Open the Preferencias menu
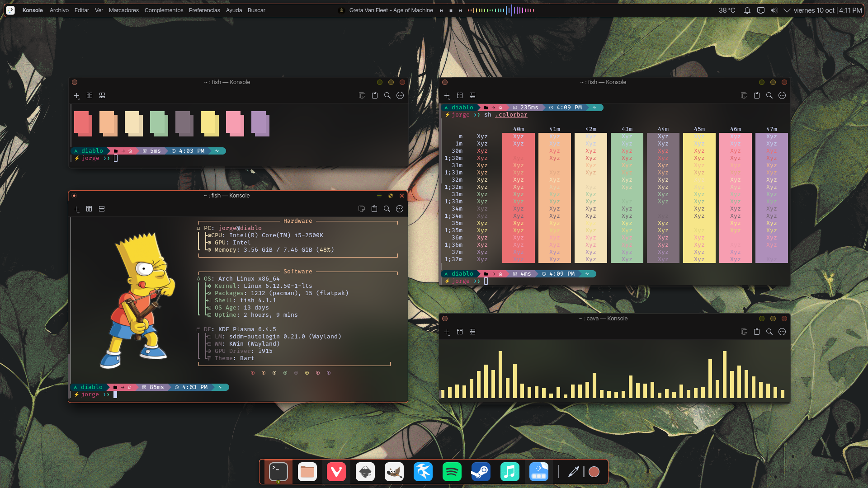Screen dimensions: 868x488 (x=204, y=10)
